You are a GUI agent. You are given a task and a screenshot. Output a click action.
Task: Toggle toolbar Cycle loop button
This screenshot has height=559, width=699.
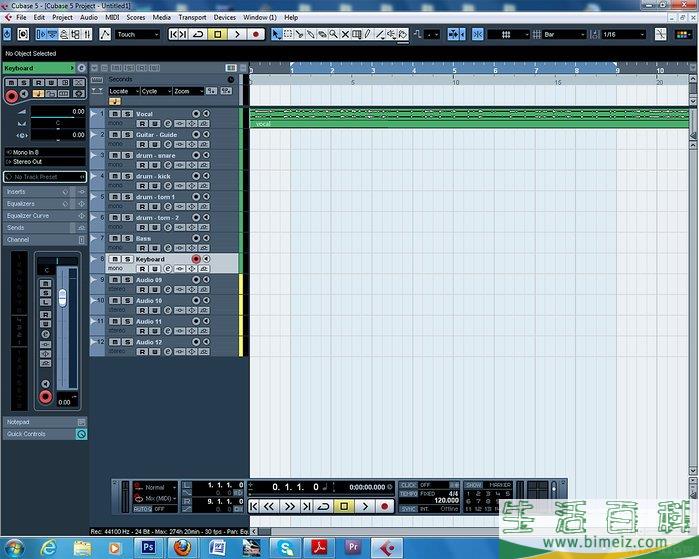pyautogui.click(x=198, y=34)
